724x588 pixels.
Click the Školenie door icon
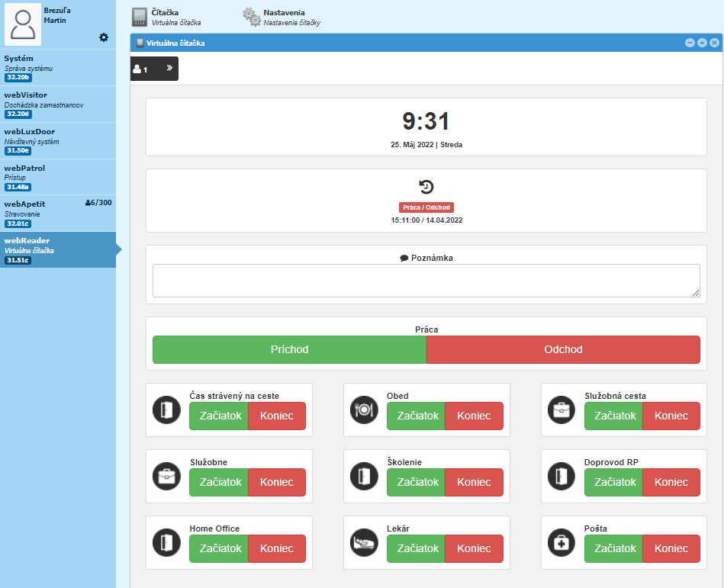click(364, 477)
